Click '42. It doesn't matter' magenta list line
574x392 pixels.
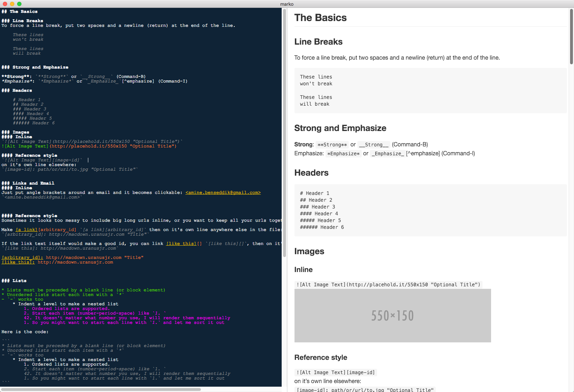[127, 318]
